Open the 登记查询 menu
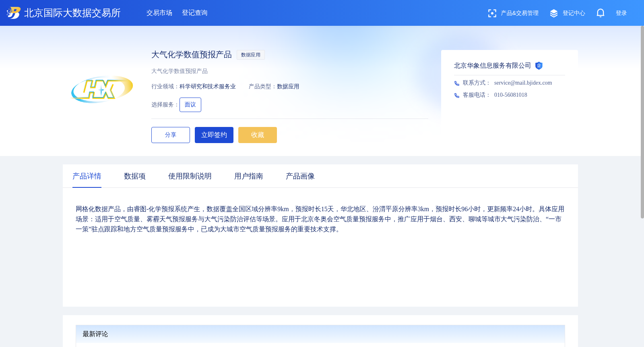Image resolution: width=644 pixels, height=347 pixels. [195, 13]
